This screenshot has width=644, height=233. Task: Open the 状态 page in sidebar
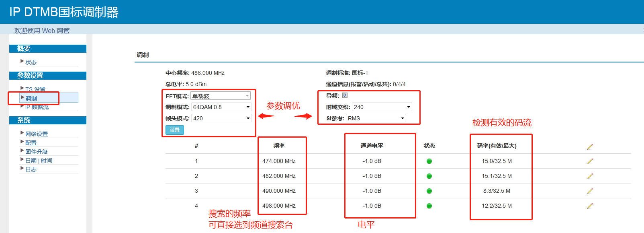tap(31, 62)
